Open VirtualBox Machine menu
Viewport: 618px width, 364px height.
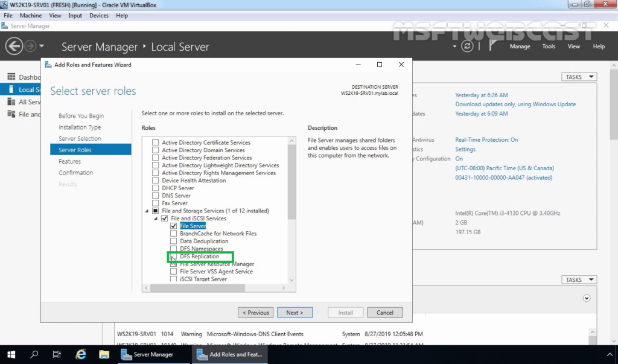31,15
